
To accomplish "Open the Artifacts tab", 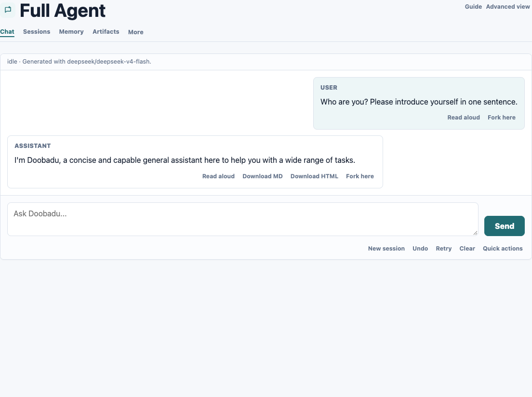I will tap(106, 31).
